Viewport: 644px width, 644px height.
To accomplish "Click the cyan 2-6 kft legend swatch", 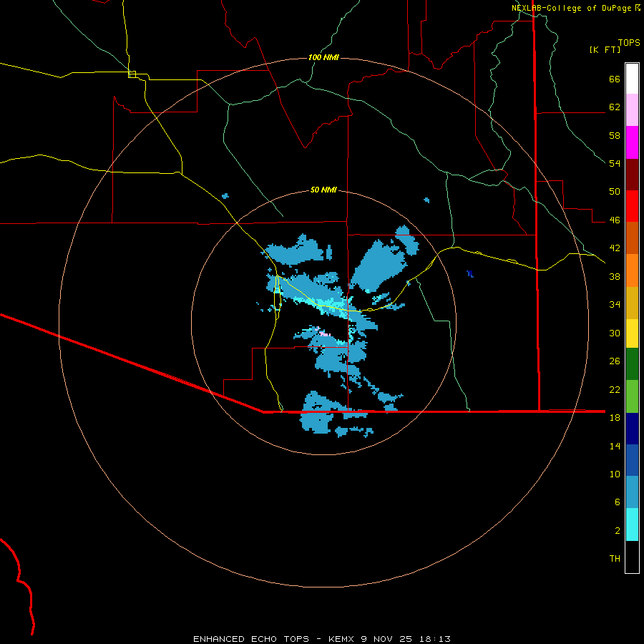I will (x=632, y=525).
